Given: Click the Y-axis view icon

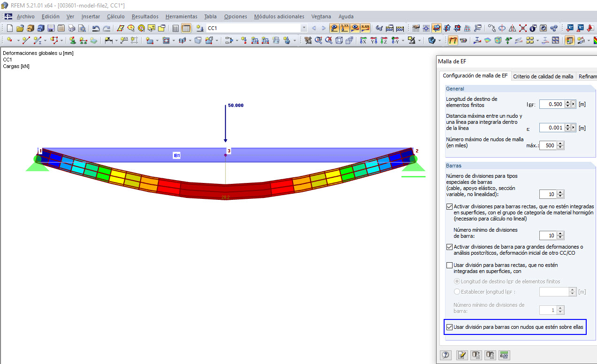Looking at the screenshot, I should click(374, 41).
